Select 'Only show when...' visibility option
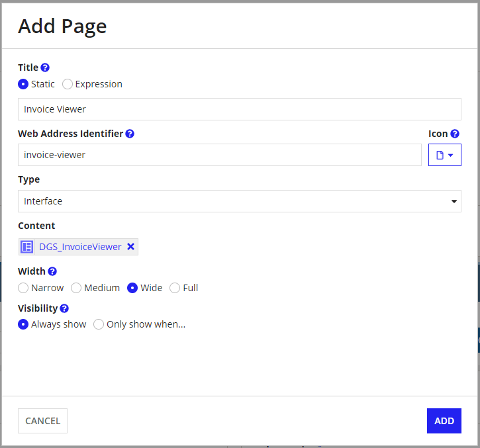This screenshot has width=480, height=448. click(x=99, y=324)
